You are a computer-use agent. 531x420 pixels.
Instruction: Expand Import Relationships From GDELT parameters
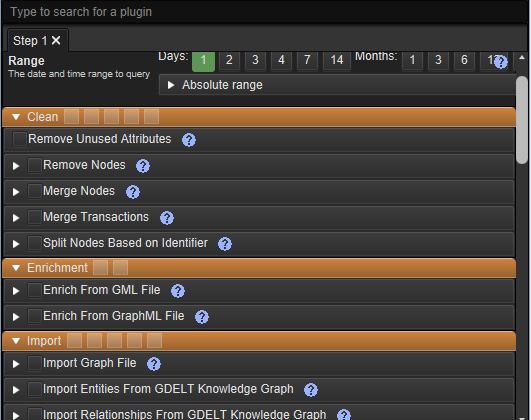coord(16,416)
